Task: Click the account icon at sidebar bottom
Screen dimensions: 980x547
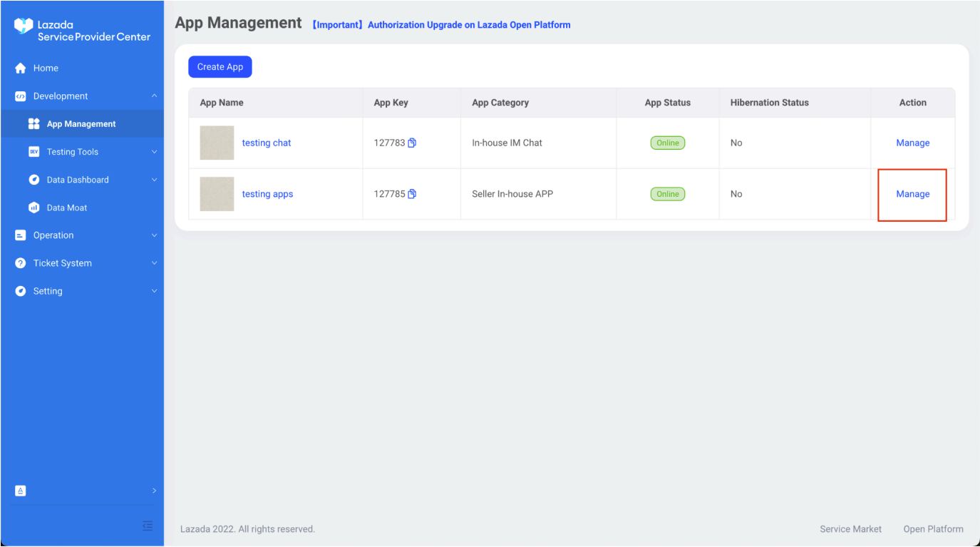Action: click(21, 491)
